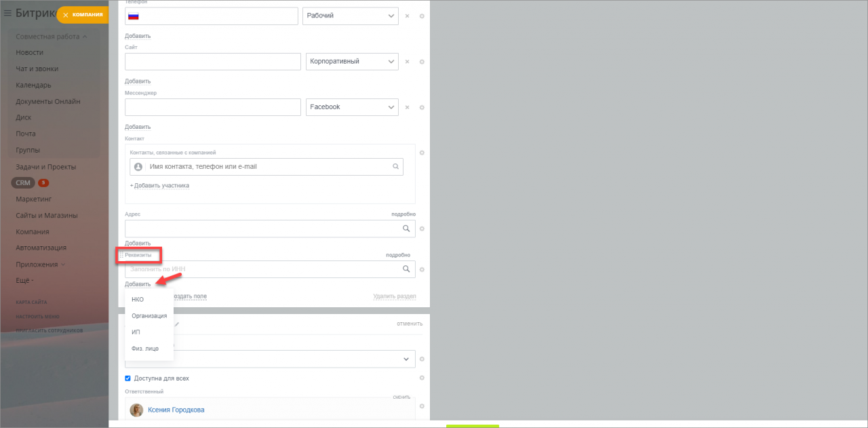The width and height of the screenshot is (868, 428).
Task: Open 'Задачи и Проекты' in the sidebar
Action: click(46, 166)
